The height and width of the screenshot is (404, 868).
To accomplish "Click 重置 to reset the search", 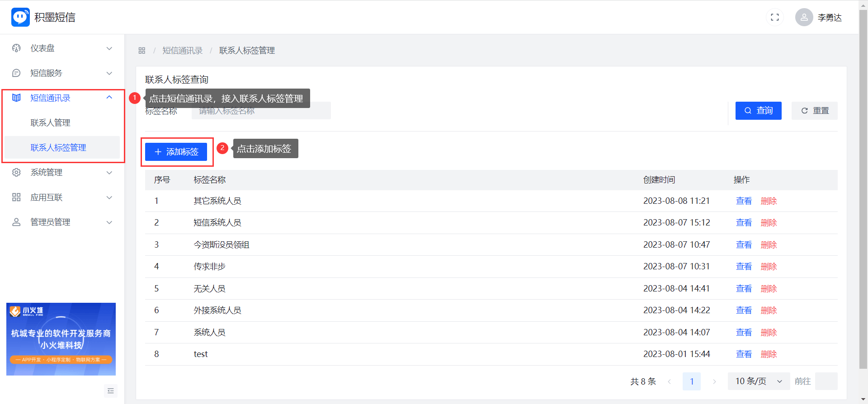I will point(814,111).
